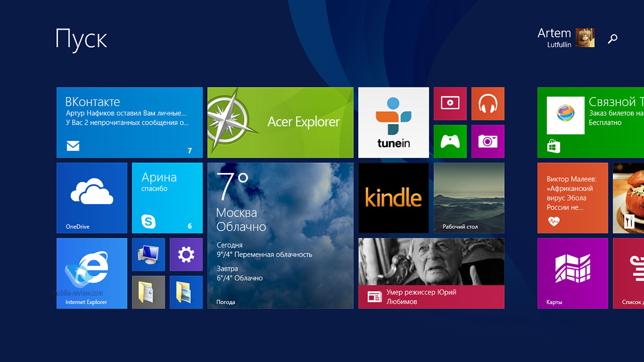644x362 pixels.
Task: Open the Xbox Games tile
Action: pos(450,141)
